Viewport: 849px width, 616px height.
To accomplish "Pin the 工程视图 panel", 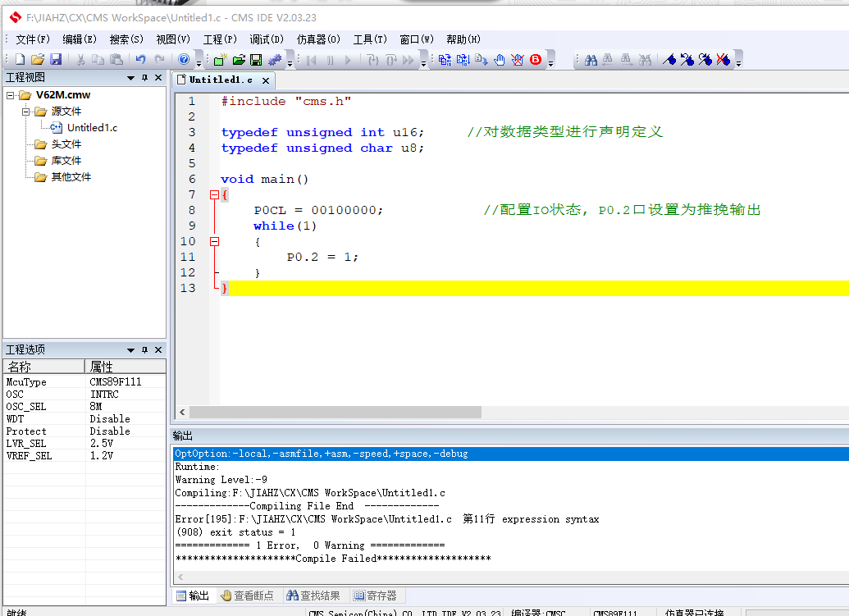I will pos(144,78).
